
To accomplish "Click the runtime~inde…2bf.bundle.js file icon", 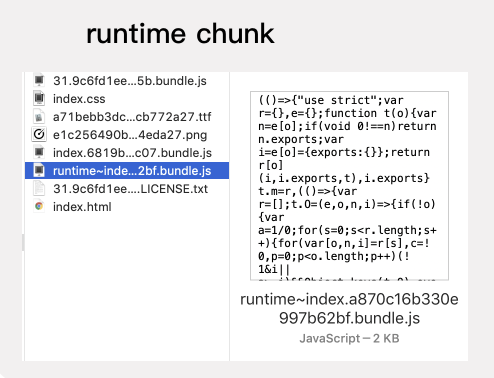I will [x=39, y=170].
